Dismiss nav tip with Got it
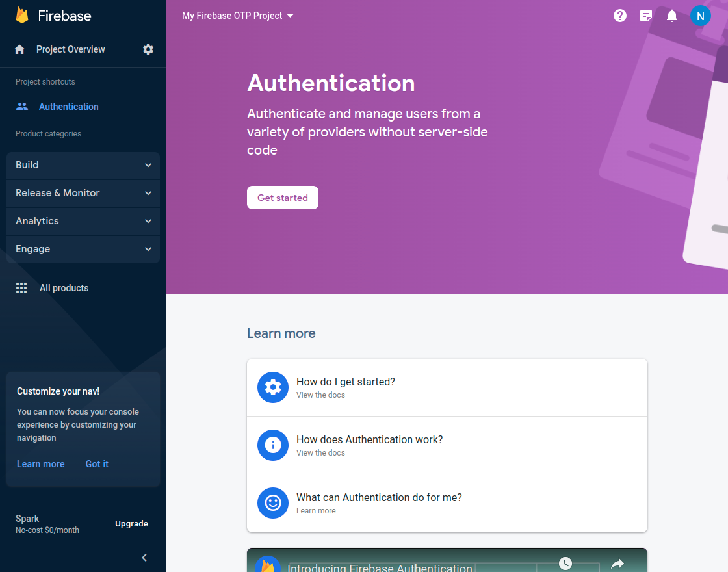Viewport: 728px width, 572px height. point(97,464)
